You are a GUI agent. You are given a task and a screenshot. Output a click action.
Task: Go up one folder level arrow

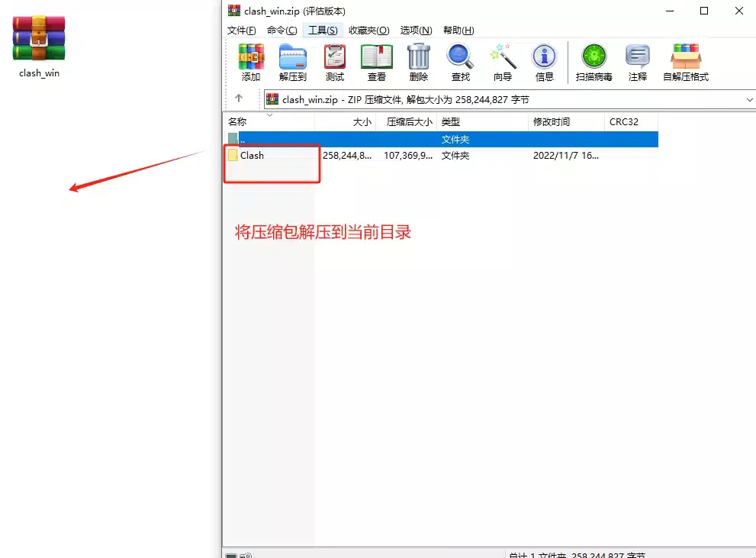[x=239, y=98]
